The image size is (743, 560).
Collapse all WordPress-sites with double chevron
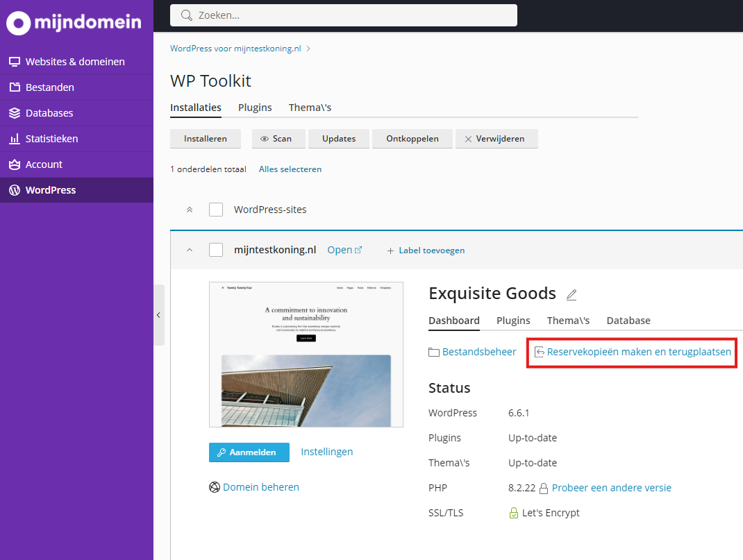189,210
